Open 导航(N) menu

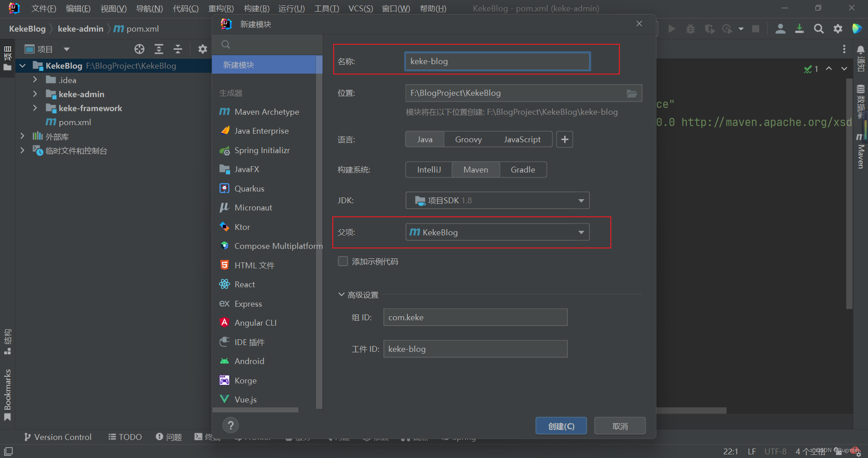coord(149,9)
